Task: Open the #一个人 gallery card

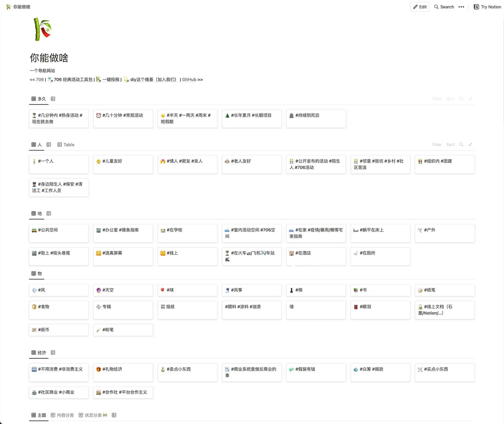Action: pos(59,164)
